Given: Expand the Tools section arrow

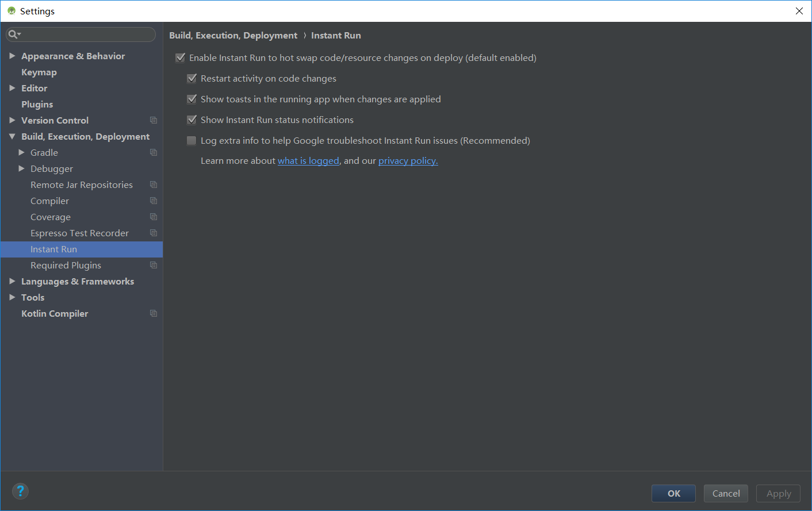Looking at the screenshot, I should coord(12,297).
